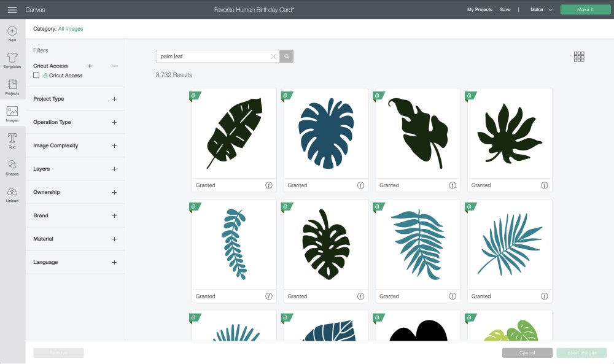This screenshot has width=614, height=364.
Task: Click the Remove button
Action: 58,353
